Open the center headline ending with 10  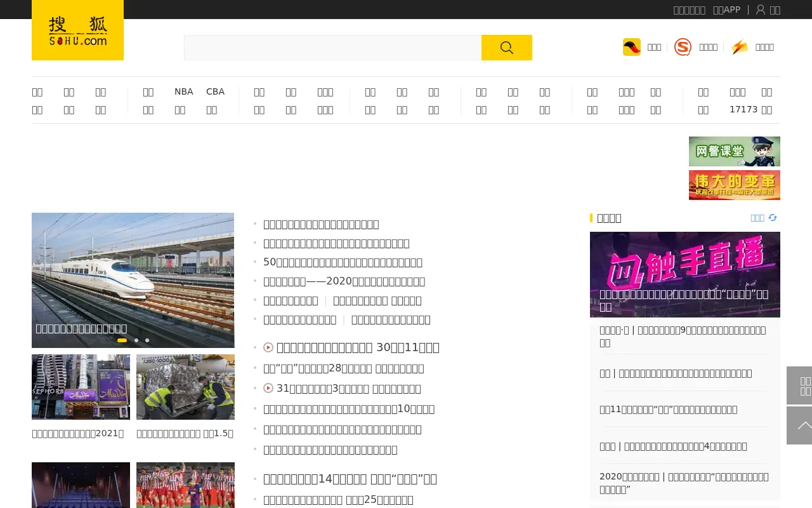click(x=349, y=409)
